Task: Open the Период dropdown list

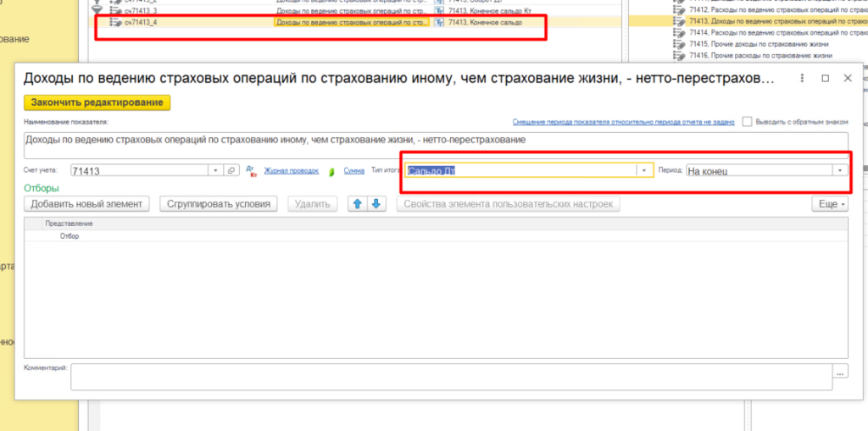Action: 839,170
